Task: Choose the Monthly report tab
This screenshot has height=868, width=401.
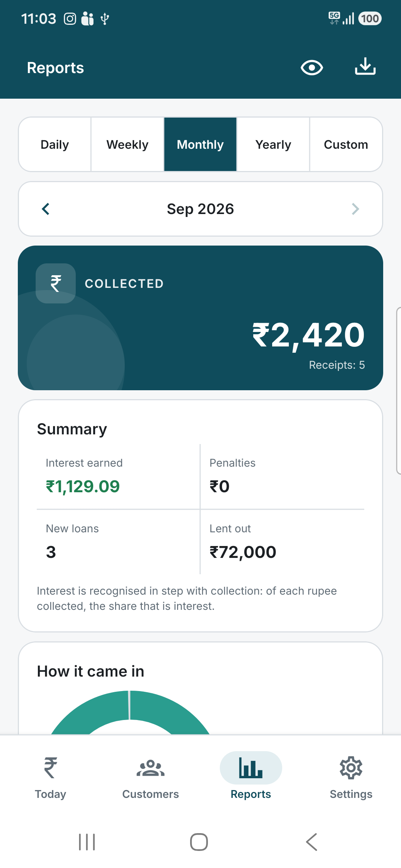Action: point(200,144)
